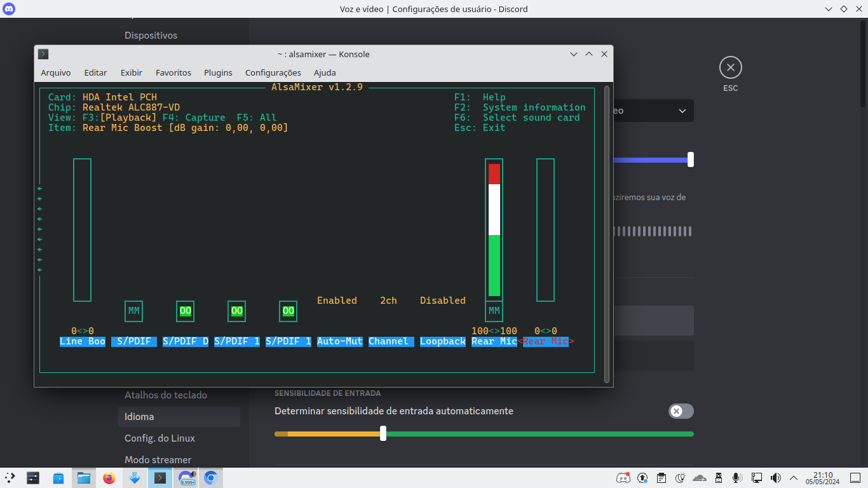Close Discord settings with the ESC circle button
This screenshot has height=488, width=868.
point(731,67)
